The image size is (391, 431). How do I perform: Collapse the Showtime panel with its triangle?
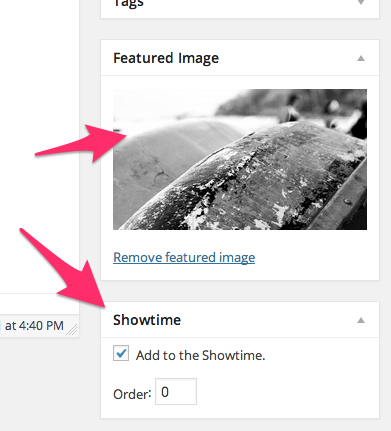click(x=361, y=320)
